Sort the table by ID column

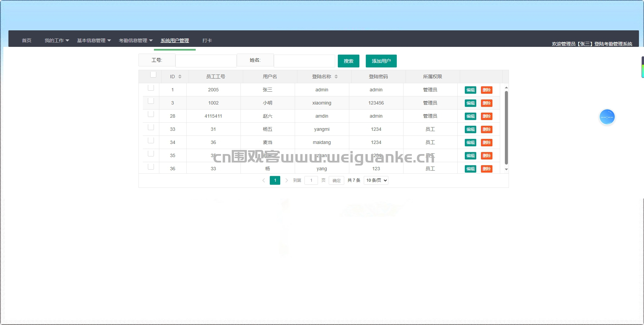point(180,77)
